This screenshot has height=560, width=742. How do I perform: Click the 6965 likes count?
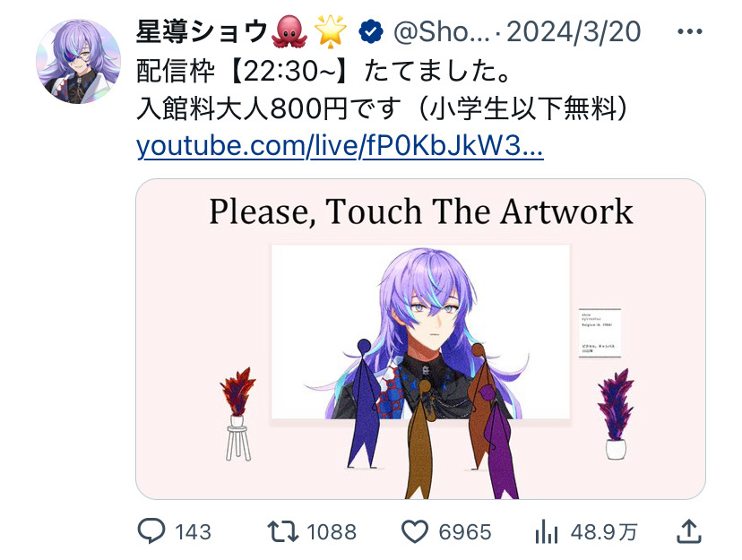(x=465, y=532)
